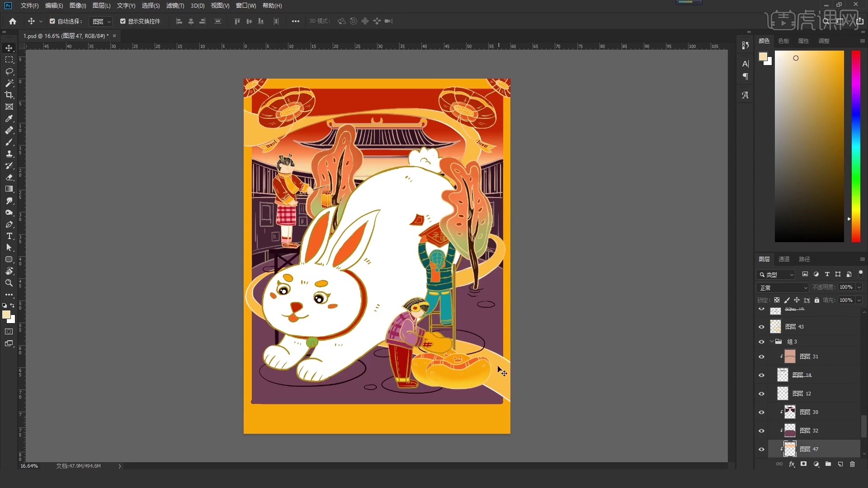The width and height of the screenshot is (868, 488).
Task: Swap foreground and background colors
Action: (x=12, y=305)
